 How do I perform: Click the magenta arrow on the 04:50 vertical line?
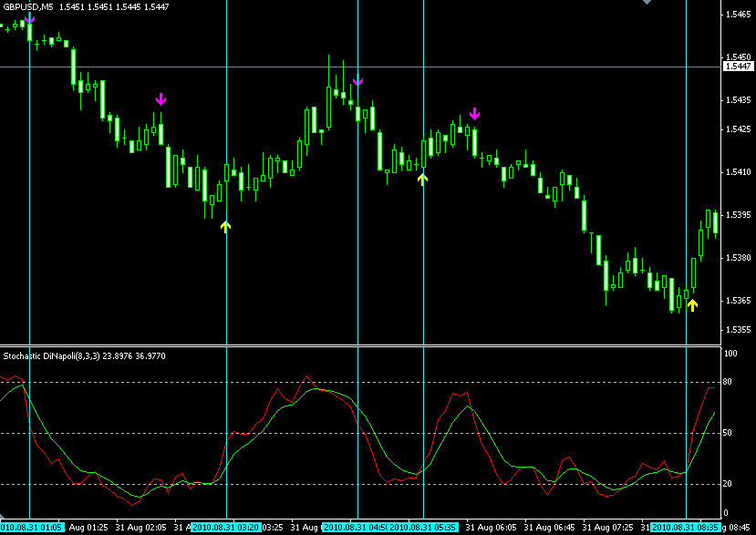pyautogui.click(x=357, y=81)
